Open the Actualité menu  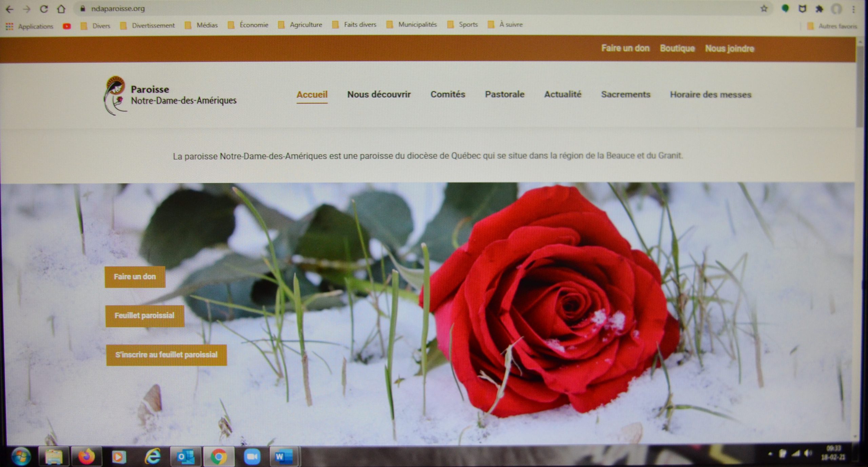click(x=563, y=94)
